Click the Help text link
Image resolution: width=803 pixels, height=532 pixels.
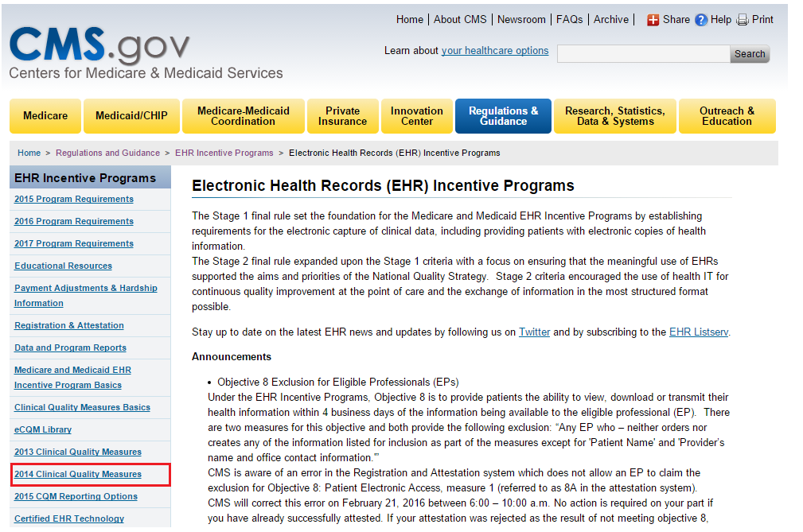point(721,19)
